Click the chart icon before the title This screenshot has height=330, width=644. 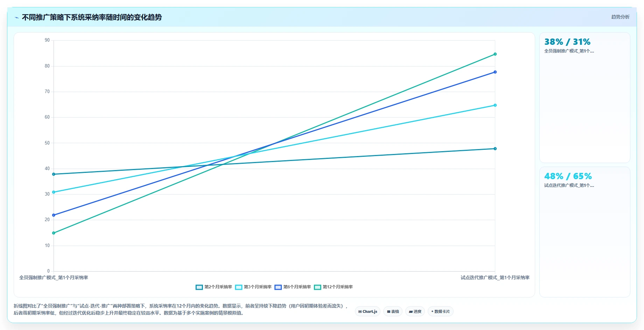(16, 17)
